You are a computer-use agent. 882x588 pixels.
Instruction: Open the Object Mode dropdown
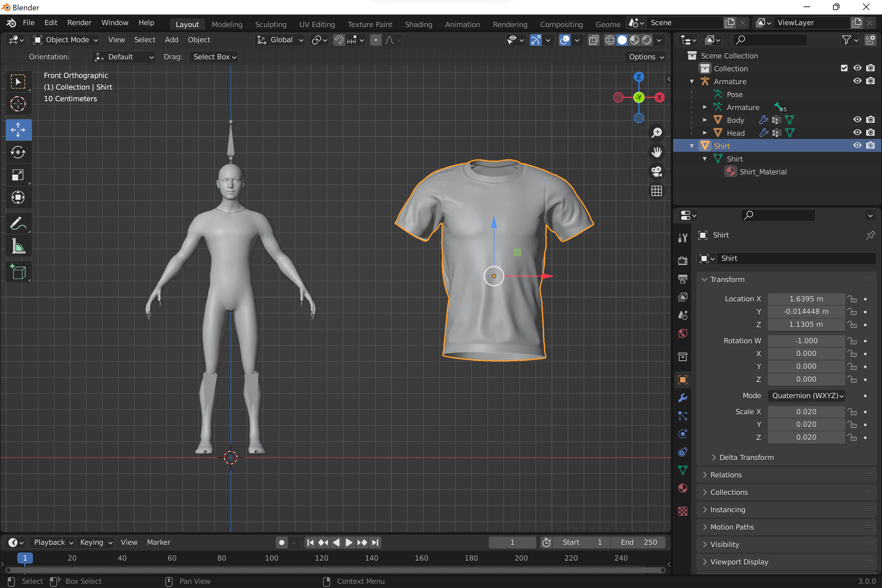[65, 40]
